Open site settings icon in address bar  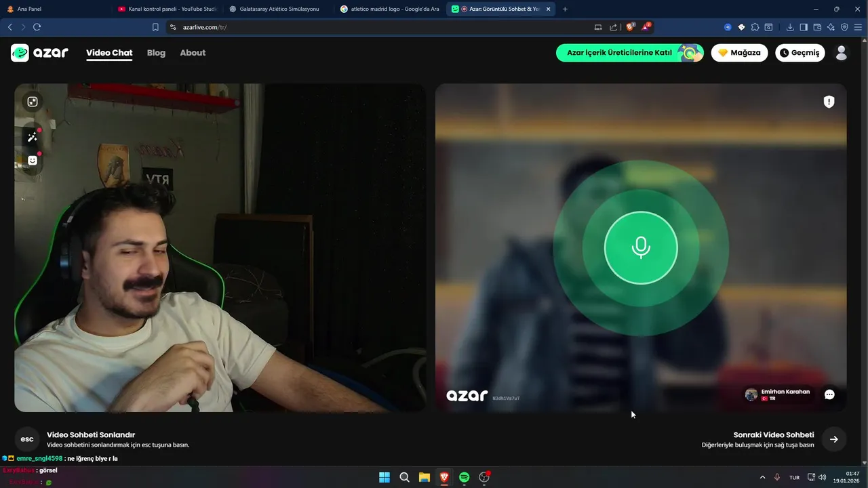coord(173,27)
